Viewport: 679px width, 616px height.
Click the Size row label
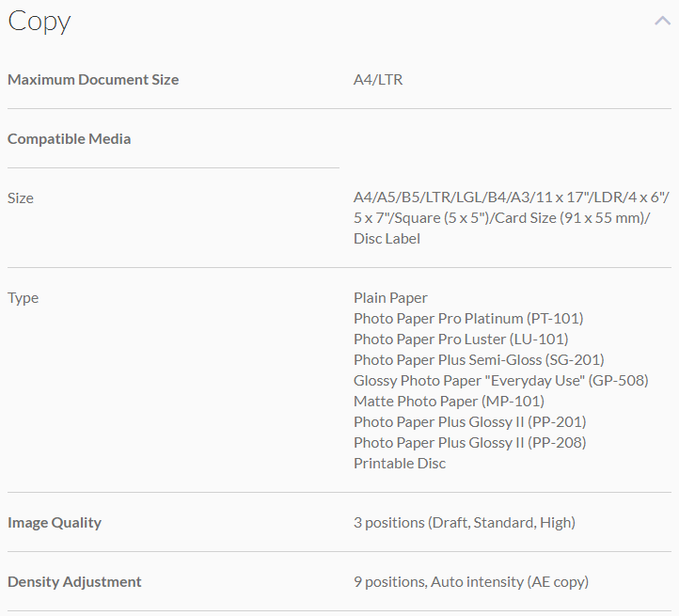pos(21,197)
